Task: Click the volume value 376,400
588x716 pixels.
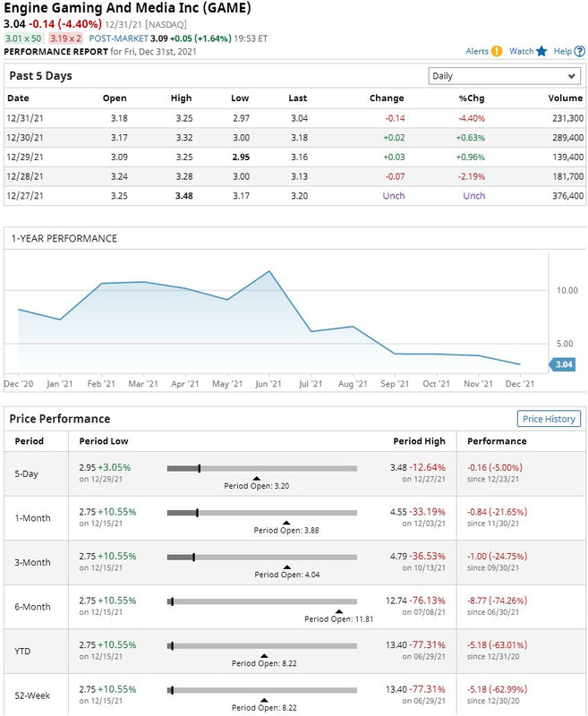Action: 568,196
